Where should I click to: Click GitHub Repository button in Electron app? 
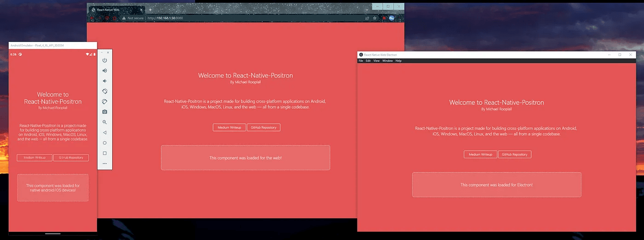coord(514,154)
